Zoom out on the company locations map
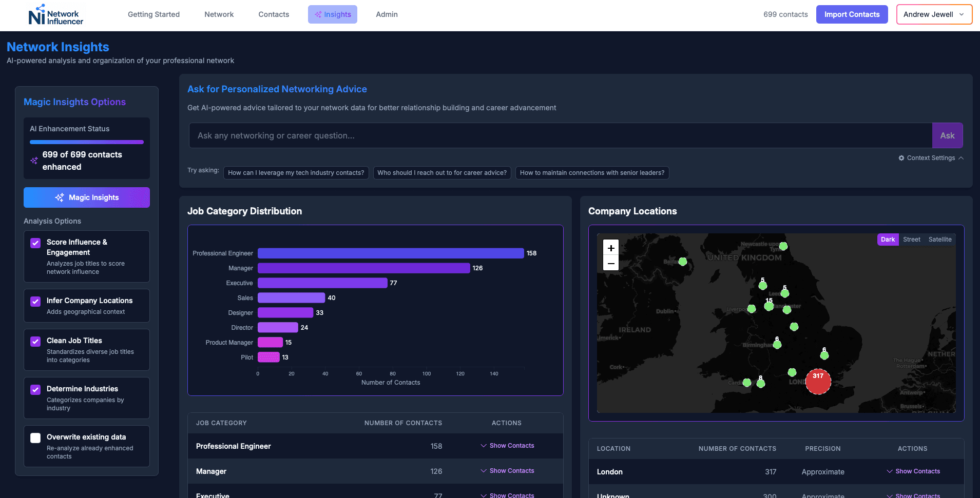Viewport: 980px width, 498px height. point(611,264)
